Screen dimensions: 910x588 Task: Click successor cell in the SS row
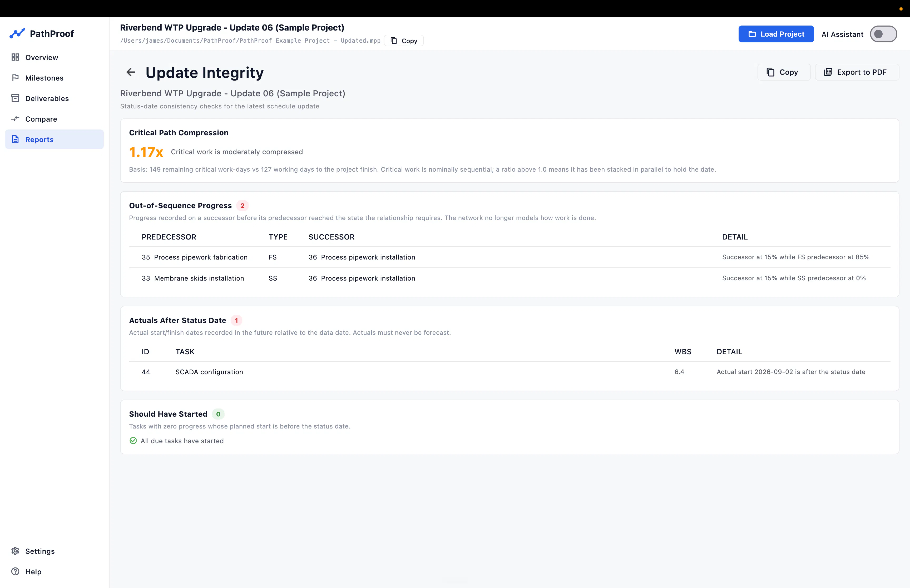362,278
